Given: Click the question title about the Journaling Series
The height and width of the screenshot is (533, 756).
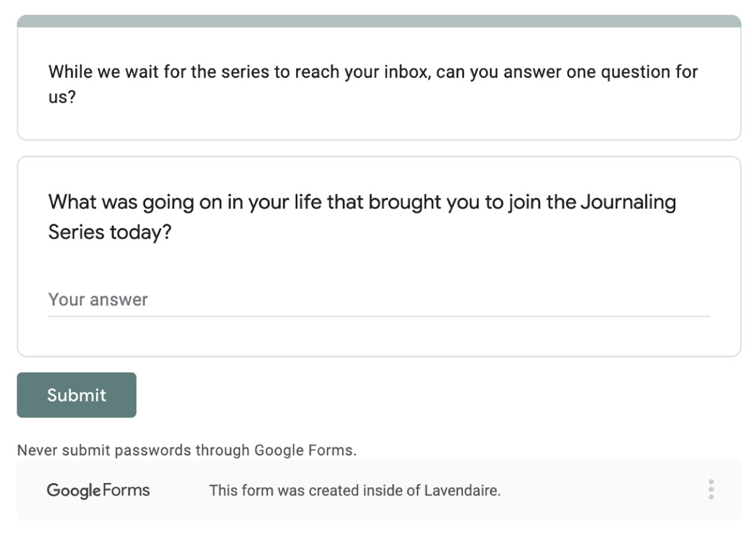Looking at the screenshot, I should (x=362, y=217).
